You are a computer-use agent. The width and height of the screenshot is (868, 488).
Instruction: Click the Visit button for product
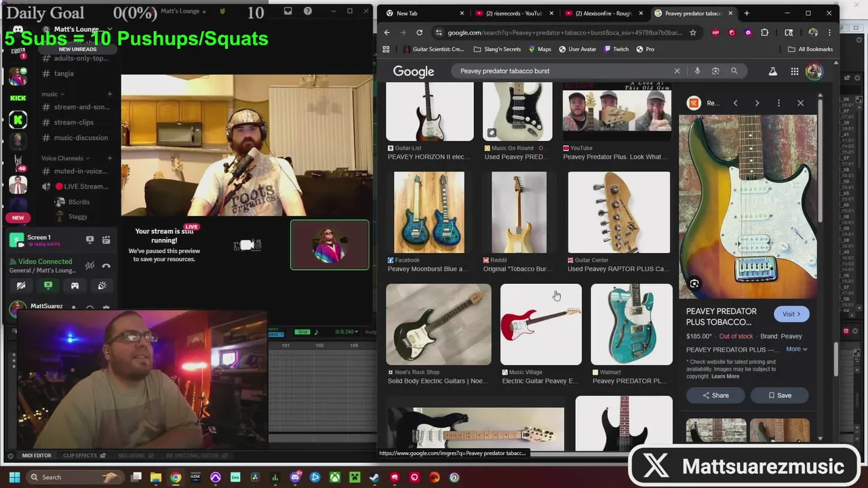[791, 314]
